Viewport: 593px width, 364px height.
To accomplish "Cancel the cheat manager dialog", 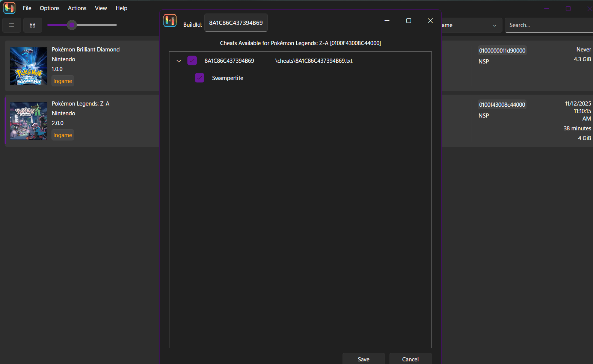I will 410,359.
